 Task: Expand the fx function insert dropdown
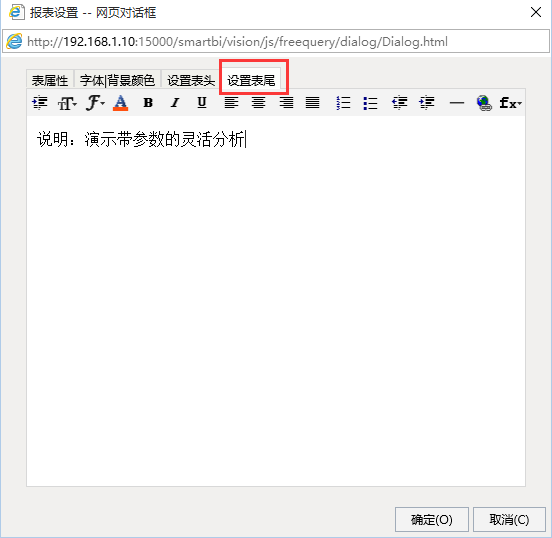coord(510,103)
